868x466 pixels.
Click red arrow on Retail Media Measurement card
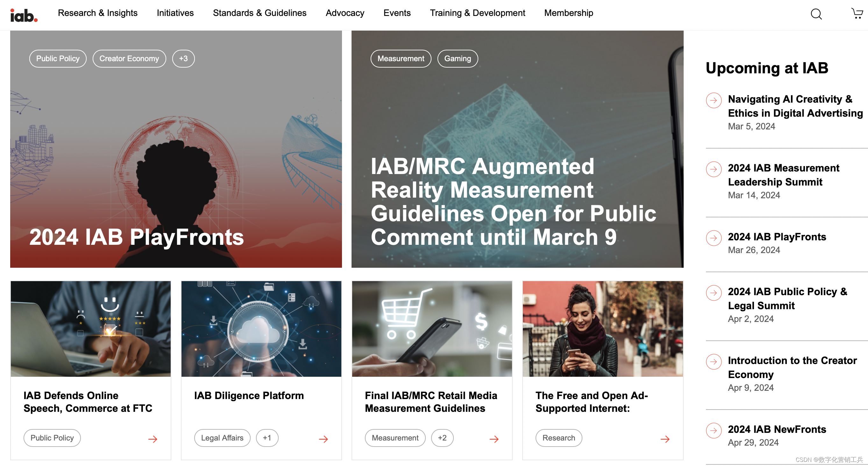pos(494,439)
